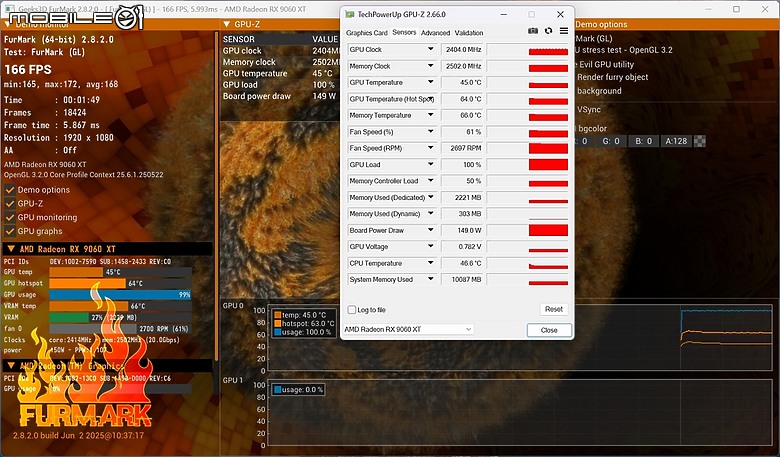Switch to the Graphics Card tab

point(367,33)
